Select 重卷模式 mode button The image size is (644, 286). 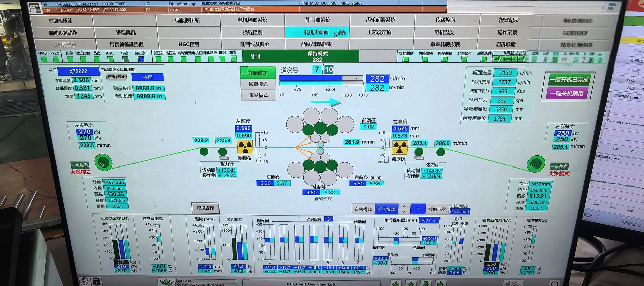(258, 95)
